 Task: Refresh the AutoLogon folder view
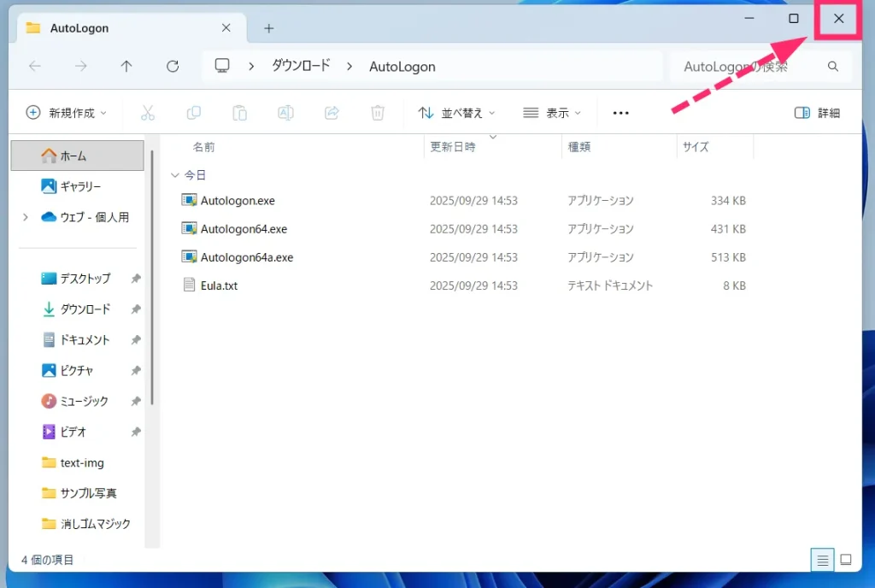tap(173, 67)
